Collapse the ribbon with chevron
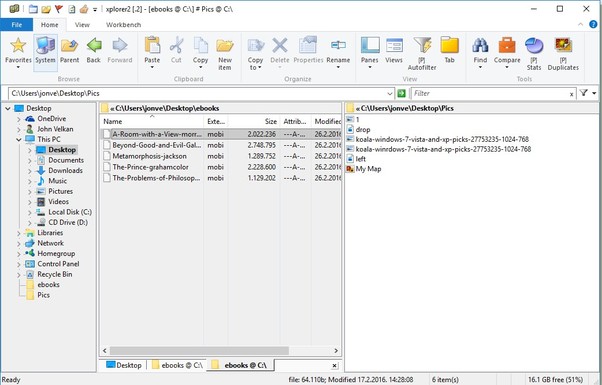Image resolution: width=602 pixels, height=385 pixels. pos(580,25)
